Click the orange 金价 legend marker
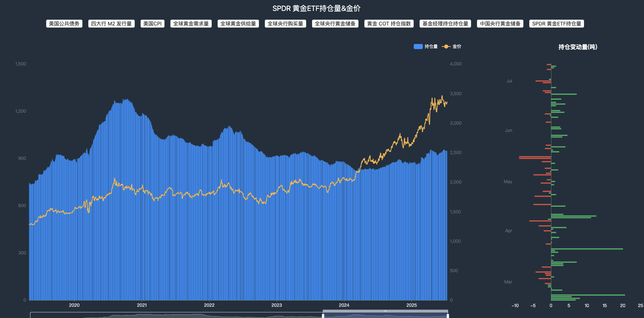Image resolution: width=644 pixels, height=318 pixels. [x=446, y=47]
